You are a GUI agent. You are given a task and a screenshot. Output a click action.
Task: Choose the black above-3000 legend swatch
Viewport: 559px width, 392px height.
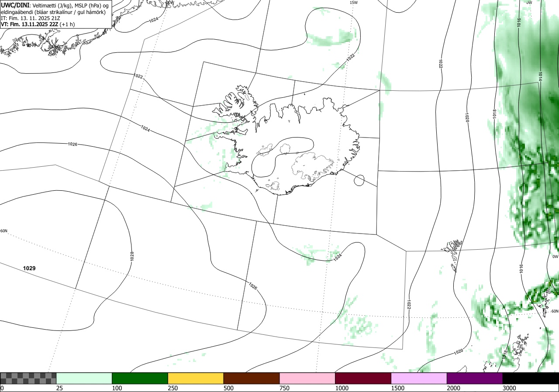(x=531, y=378)
